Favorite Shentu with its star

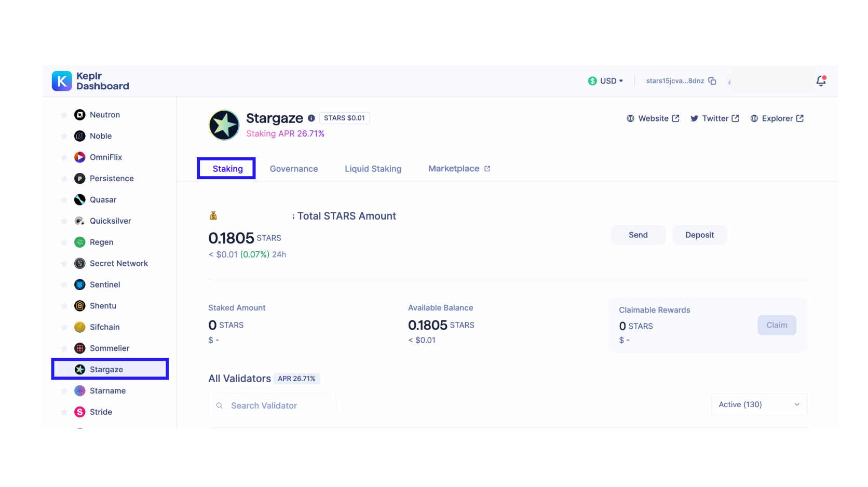64,306
